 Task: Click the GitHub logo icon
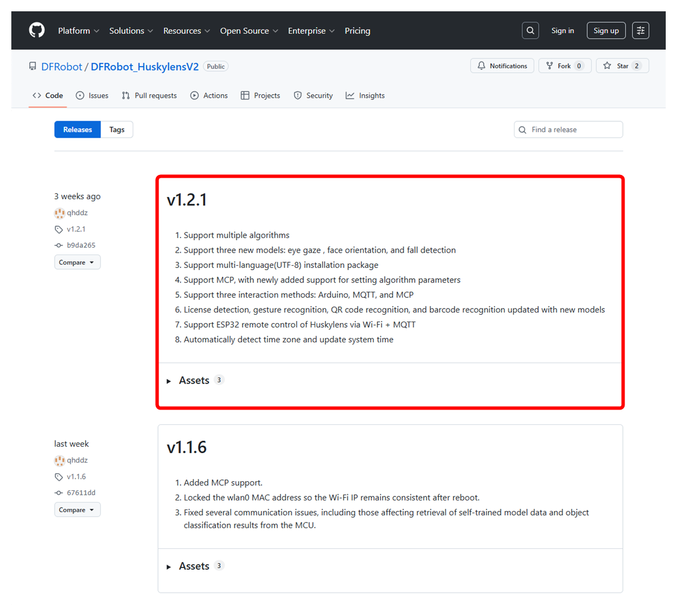coord(37,30)
